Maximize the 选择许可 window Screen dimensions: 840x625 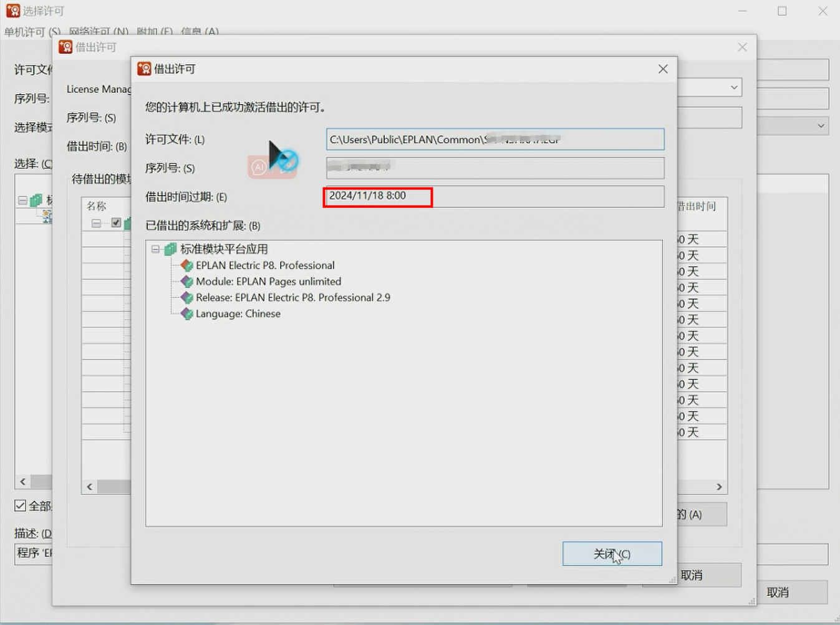pos(782,11)
